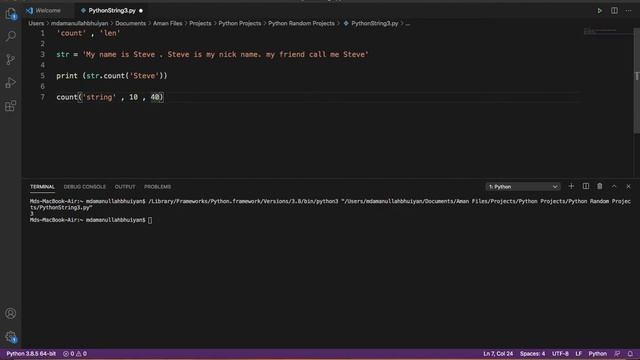640x360 pixels.
Task: Click the number 40 on line 7
Action: click(155, 97)
